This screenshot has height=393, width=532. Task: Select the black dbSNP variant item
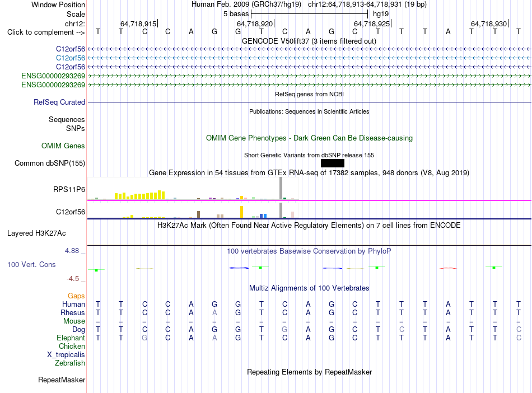tap(333, 163)
